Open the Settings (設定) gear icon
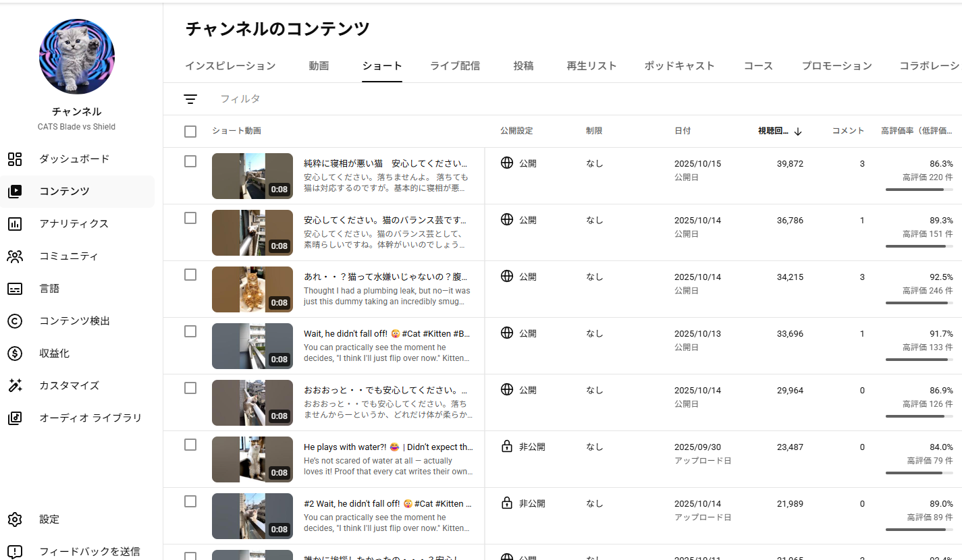The width and height of the screenshot is (962, 560). [x=15, y=520]
